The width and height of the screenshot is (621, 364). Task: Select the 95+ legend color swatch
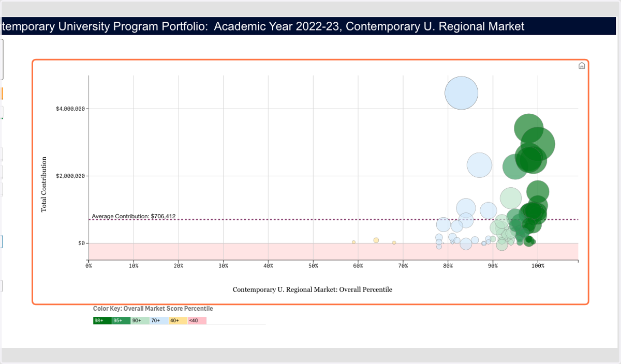121,321
